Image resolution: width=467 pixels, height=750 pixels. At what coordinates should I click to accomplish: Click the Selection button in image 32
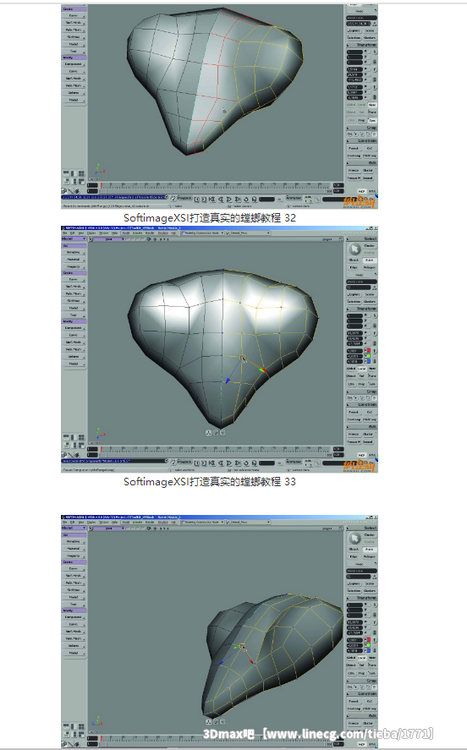354,37
